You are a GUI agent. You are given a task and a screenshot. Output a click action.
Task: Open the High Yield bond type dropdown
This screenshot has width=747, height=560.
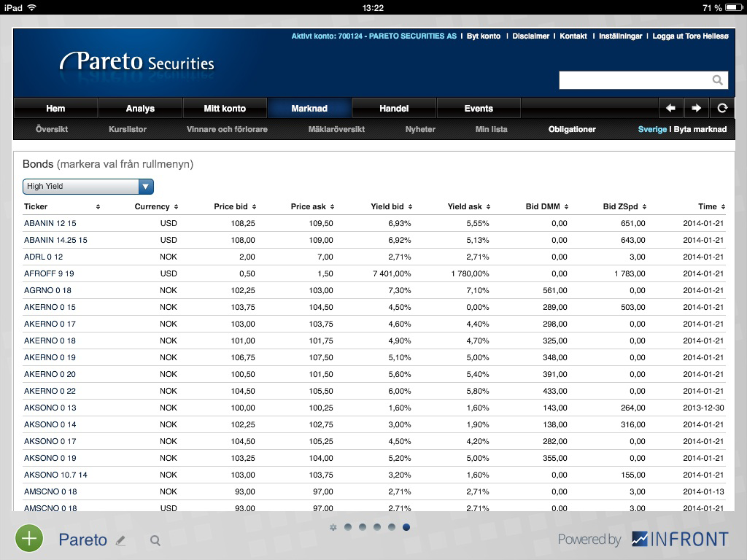88,186
